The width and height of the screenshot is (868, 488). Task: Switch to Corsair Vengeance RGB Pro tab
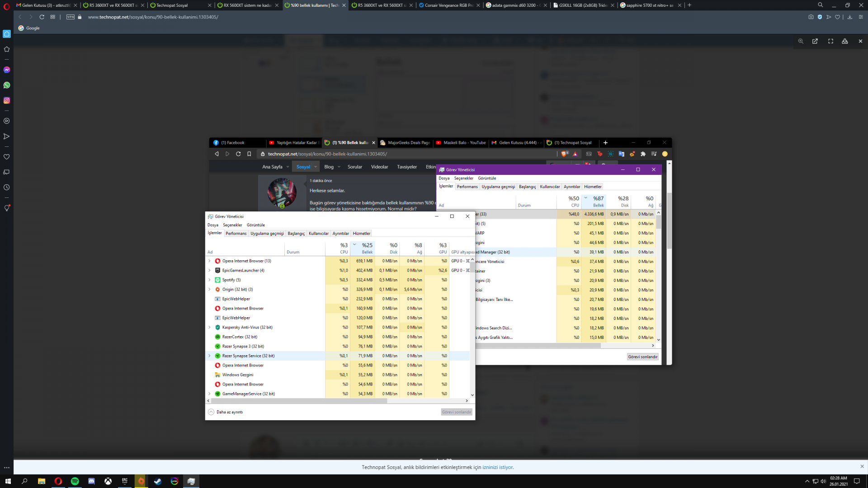pyautogui.click(x=448, y=5)
